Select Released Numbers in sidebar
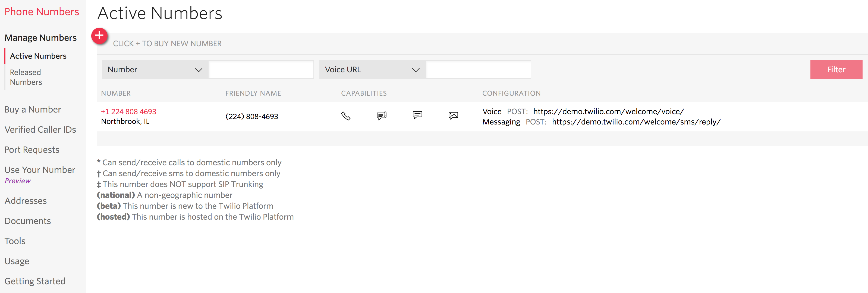This screenshot has width=868, height=293. [x=26, y=77]
